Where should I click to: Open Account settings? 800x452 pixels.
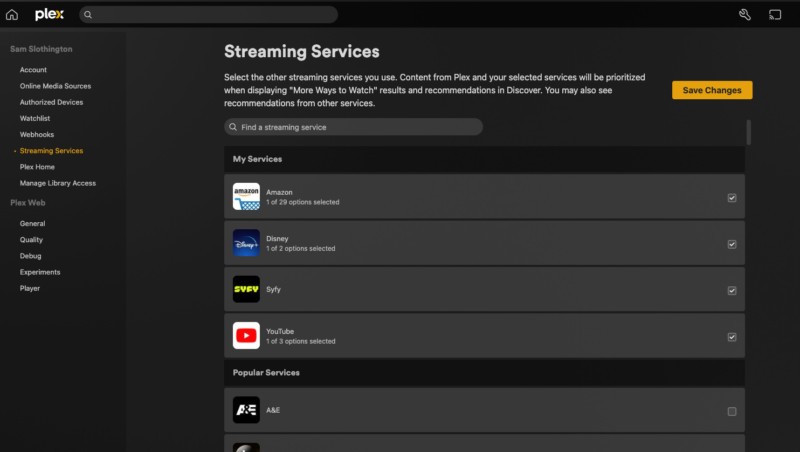(x=33, y=70)
